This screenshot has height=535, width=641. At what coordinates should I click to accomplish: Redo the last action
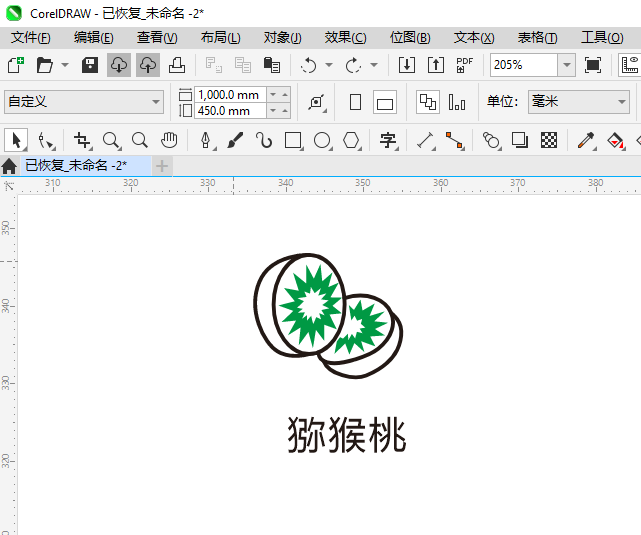tap(353, 65)
